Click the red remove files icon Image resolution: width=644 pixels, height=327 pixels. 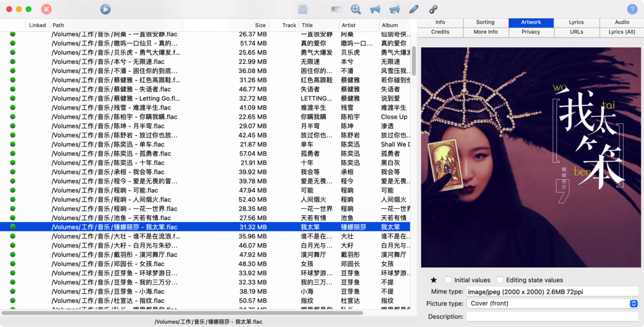click(47, 9)
